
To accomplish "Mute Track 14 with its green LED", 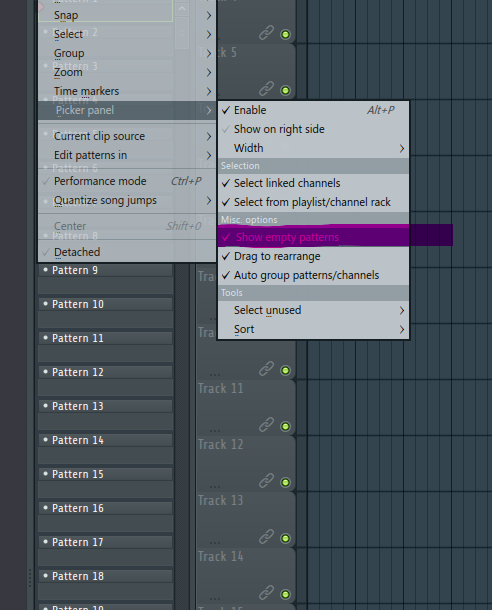I will click(285, 595).
